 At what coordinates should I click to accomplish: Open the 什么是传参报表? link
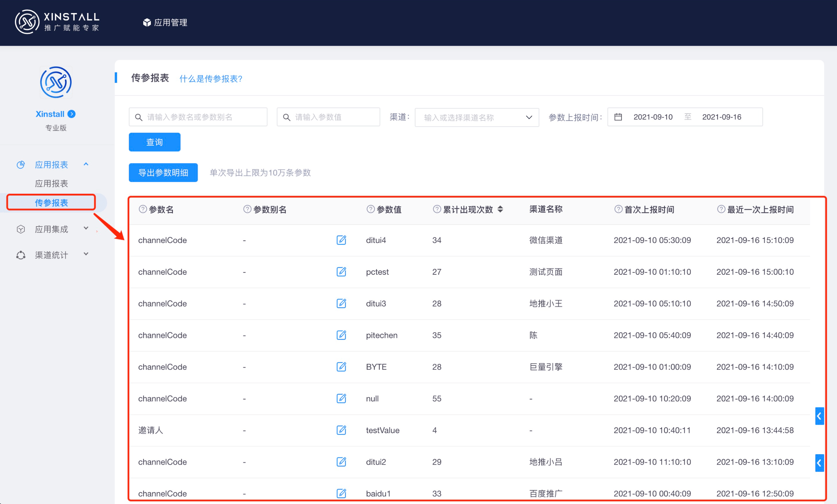[211, 79]
